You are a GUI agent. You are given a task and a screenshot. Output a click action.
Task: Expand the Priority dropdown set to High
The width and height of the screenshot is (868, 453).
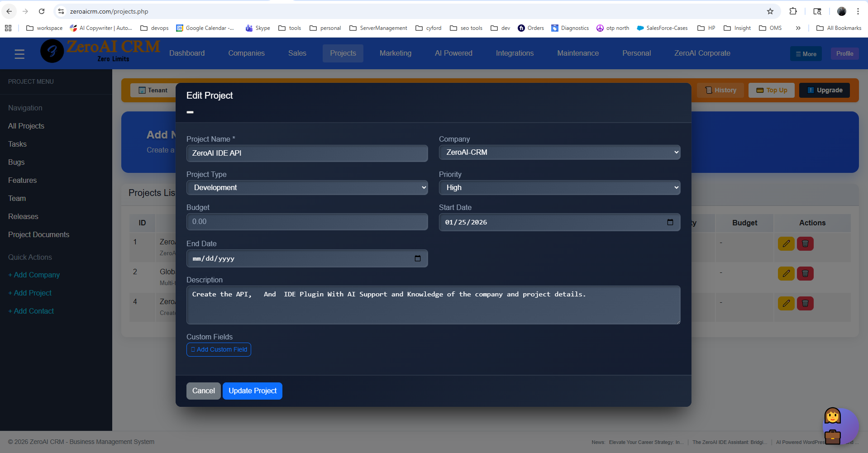(x=559, y=188)
